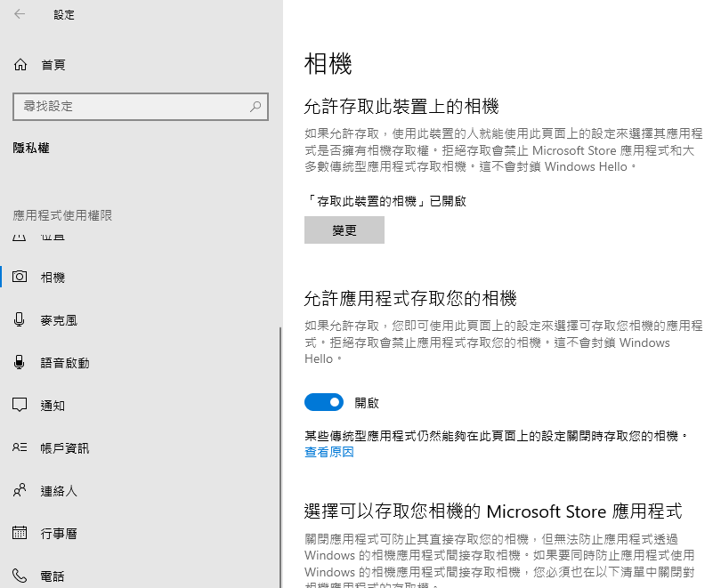The height and width of the screenshot is (588, 721).
Task: Click the 隱私權 section label
Action: 31,148
